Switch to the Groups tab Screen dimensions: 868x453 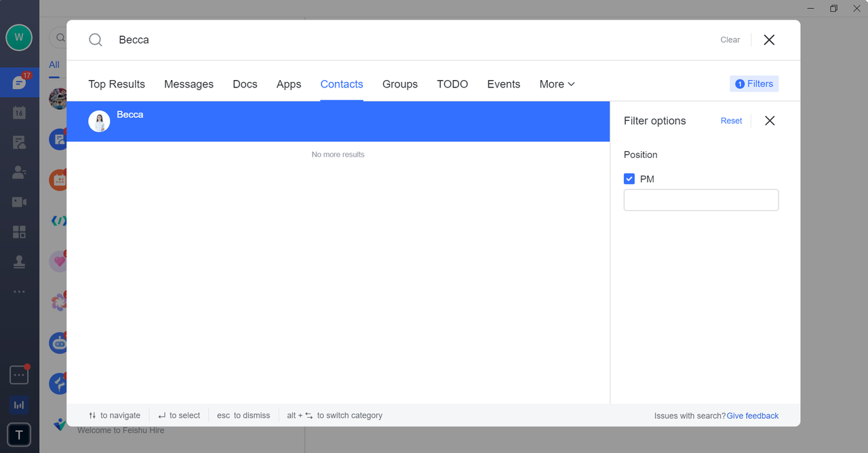click(x=400, y=84)
